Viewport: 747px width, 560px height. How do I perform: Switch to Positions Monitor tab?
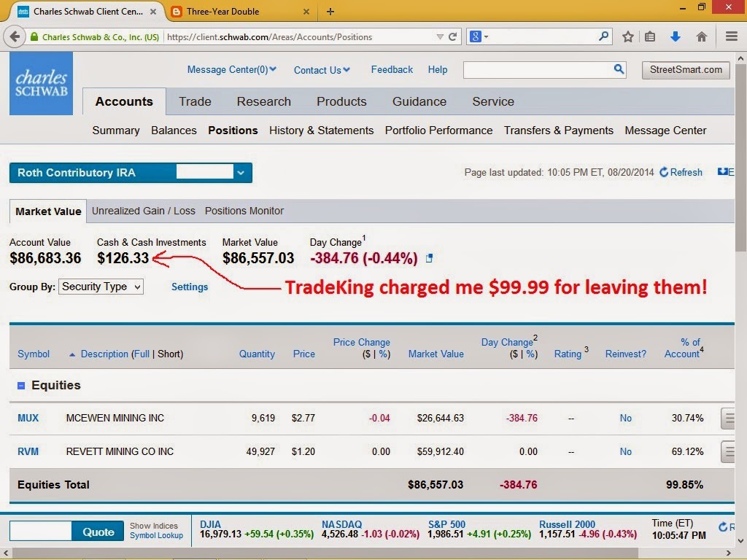[244, 211]
